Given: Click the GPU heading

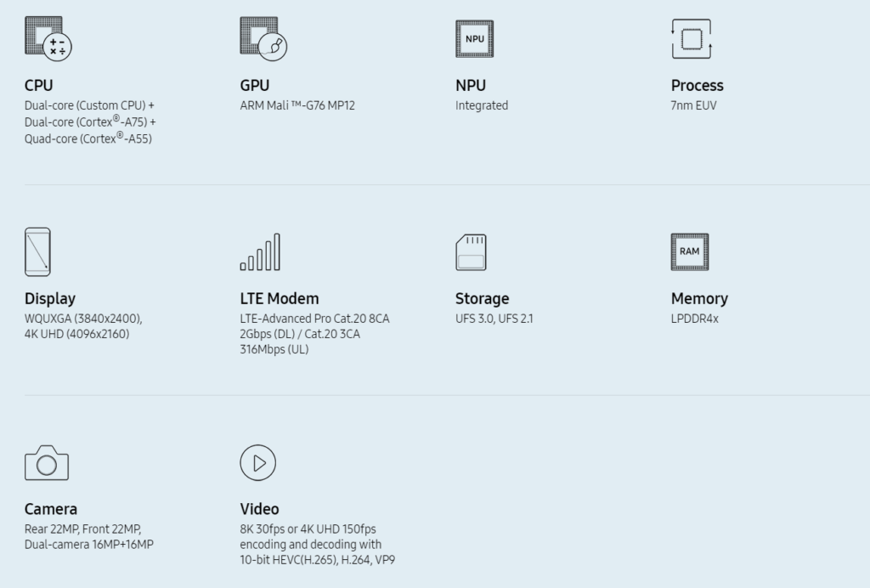Looking at the screenshot, I should click(x=255, y=85).
